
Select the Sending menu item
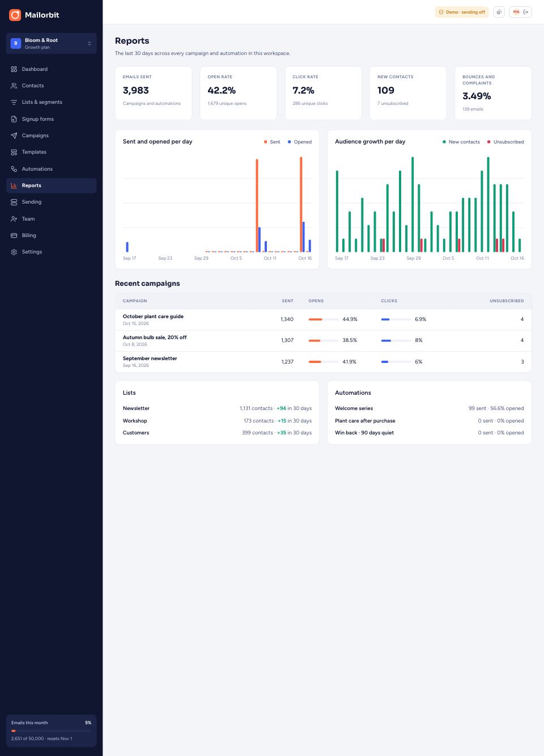[x=51, y=202]
